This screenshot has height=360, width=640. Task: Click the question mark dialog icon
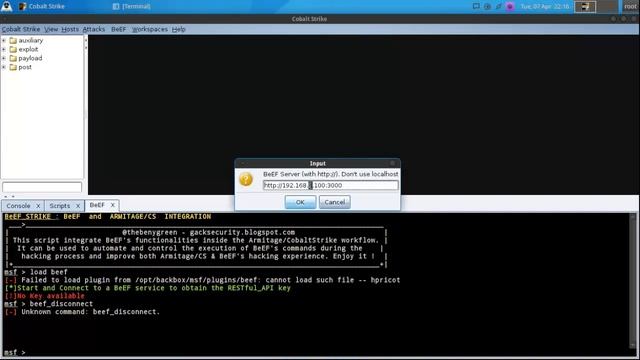point(246,179)
